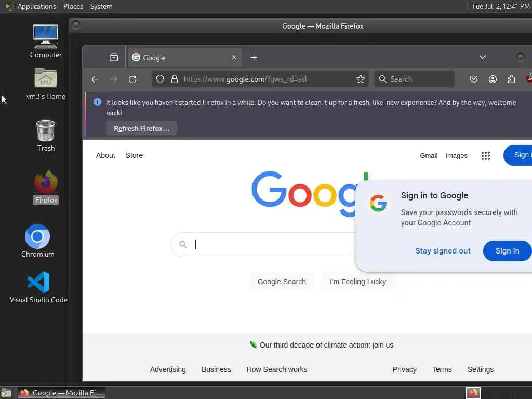
Task: Reload the current page
Action: (132, 79)
